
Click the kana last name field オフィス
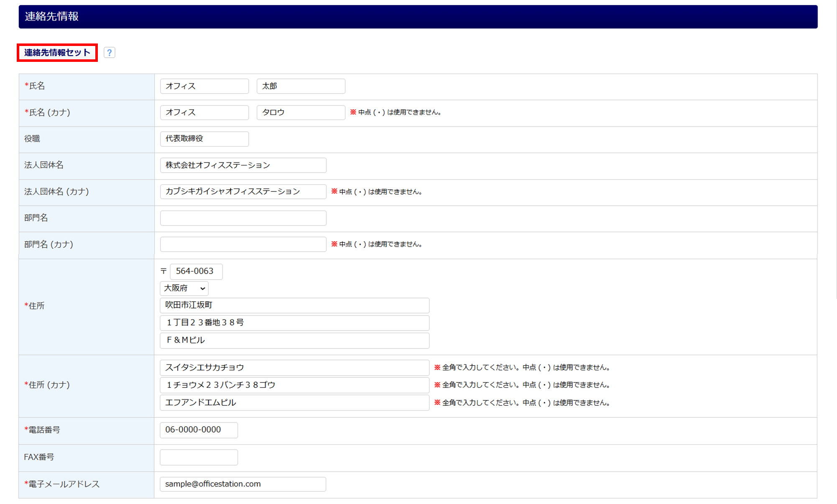(204, 112)
